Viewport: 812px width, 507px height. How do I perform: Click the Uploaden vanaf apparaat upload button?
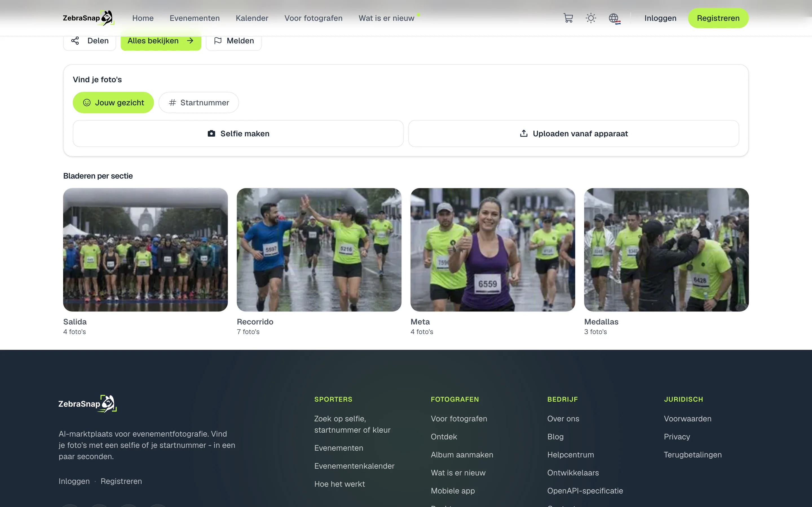(x=574, y=134)
